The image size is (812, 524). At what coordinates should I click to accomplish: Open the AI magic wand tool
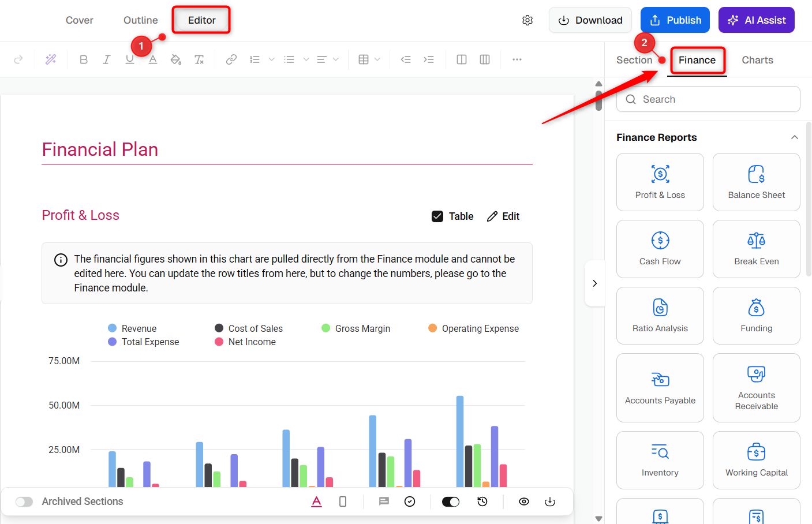pyautogui.click(x=51, y=59)
